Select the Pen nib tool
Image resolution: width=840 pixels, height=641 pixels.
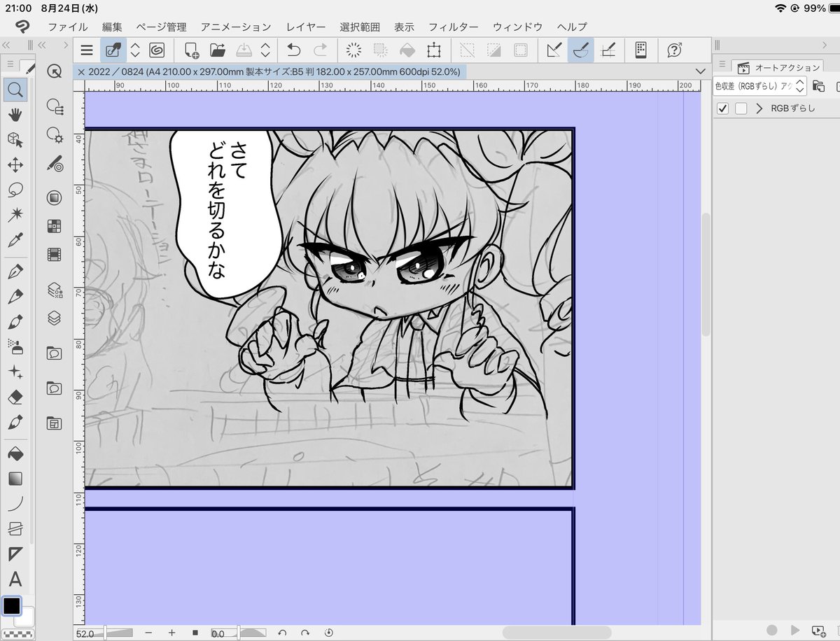pyautogui.click(x=15, y=272)
